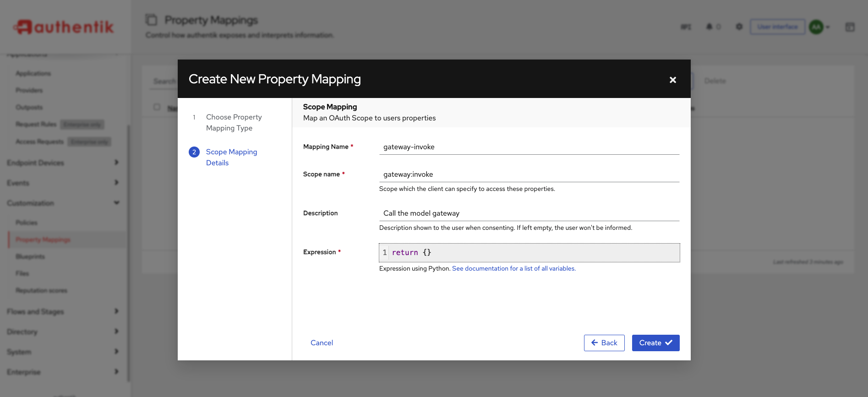
Task: Expand the Enterprise sidebar section
Action: 63,372
